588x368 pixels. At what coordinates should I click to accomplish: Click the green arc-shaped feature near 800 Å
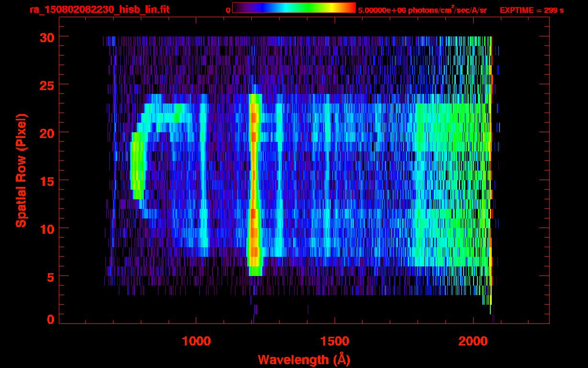pos(137,165)
